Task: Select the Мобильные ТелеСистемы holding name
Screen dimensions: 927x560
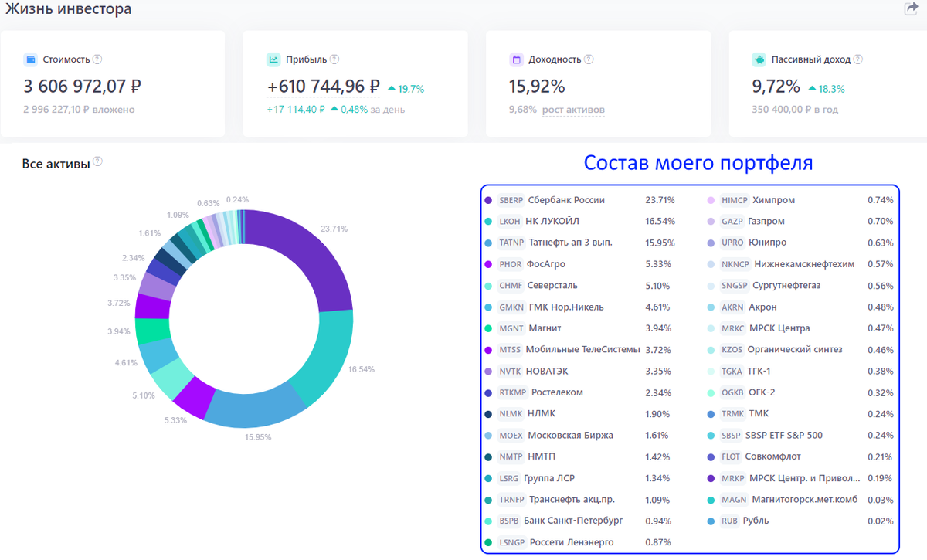Action: (583, 350)
